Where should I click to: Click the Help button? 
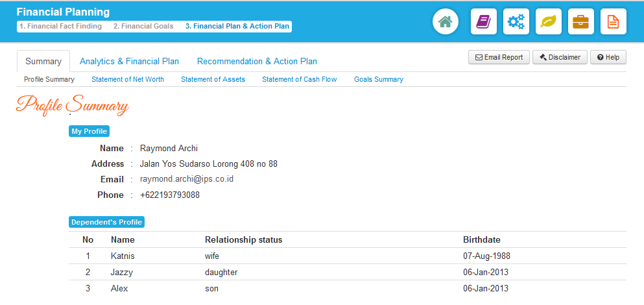point(608,57)
